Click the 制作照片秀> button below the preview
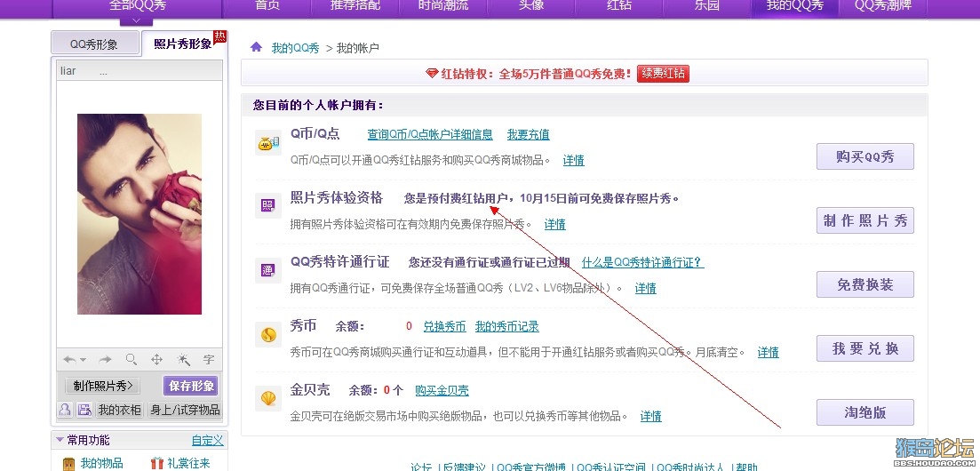The height and width of the screenshot is (471, 980). (102, 386)
